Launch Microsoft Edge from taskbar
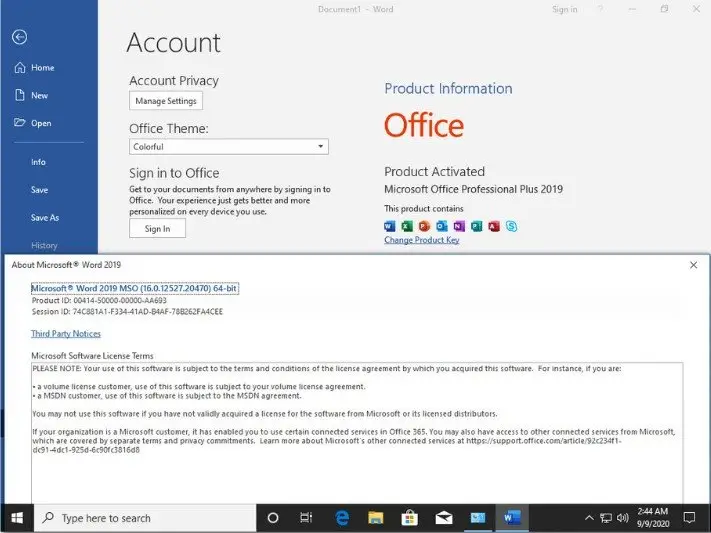Image resolution: width=711 pixels, height=533 pixels. [342, 518]
